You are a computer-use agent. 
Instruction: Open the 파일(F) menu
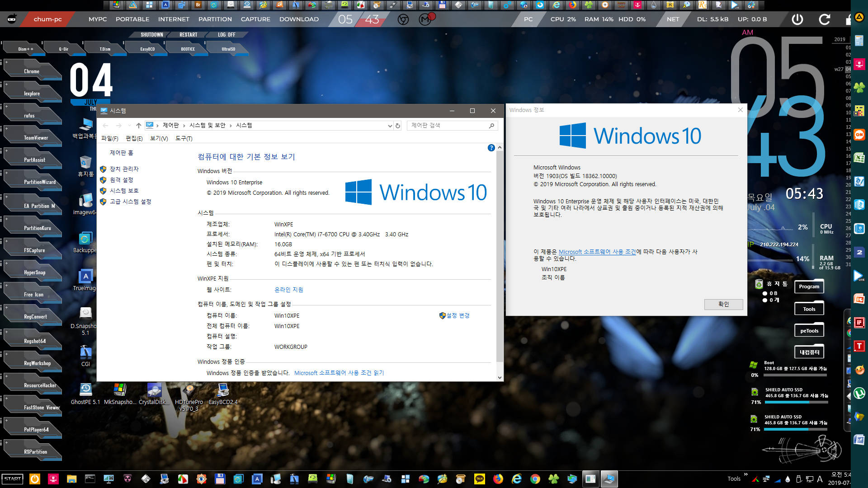point(110,139)
